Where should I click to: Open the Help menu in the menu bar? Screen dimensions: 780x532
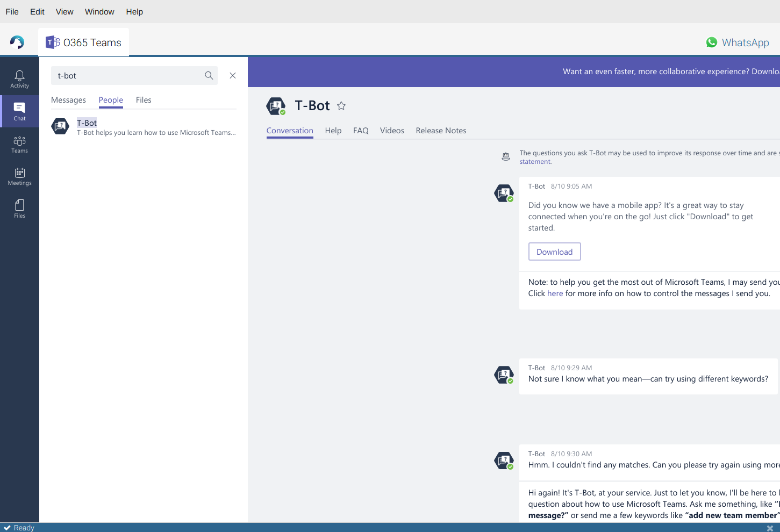134,12
